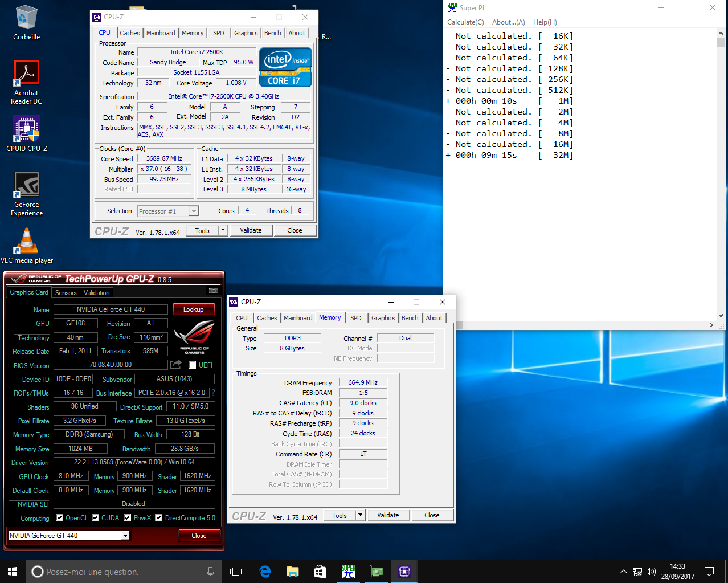Select the CPUID CPU-Z desktop shortcut
The height and width of the screenshot is (583, 728).
click(x=27, y=134)
